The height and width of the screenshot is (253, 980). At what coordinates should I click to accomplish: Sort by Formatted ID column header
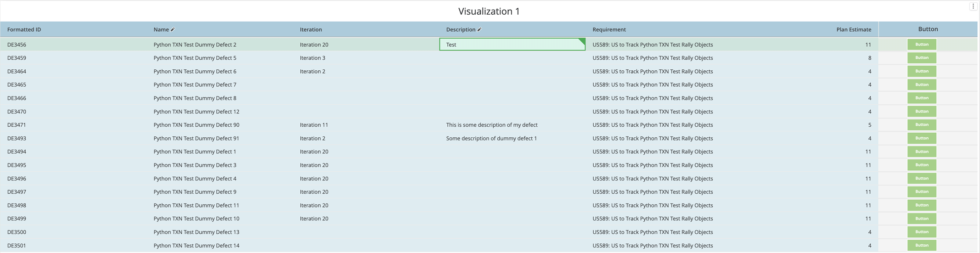(24, 30)
